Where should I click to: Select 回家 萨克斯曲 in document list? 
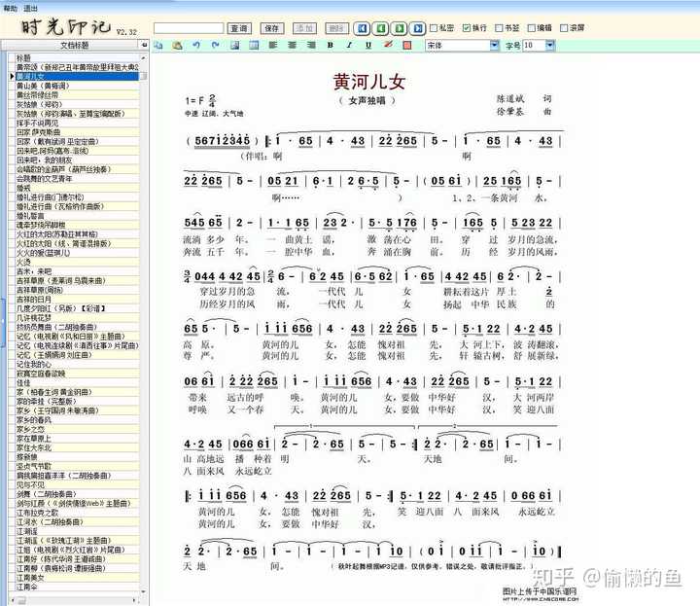[x=78, y=132]
